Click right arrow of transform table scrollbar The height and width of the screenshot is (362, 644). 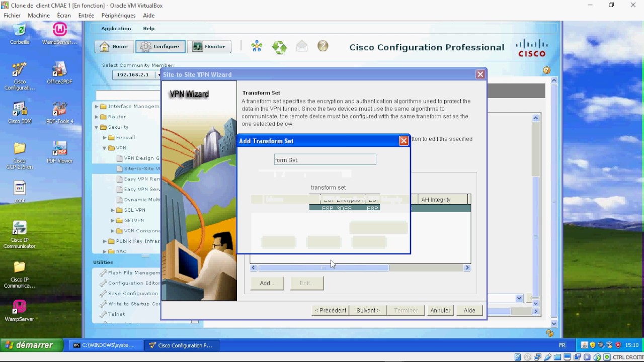pyautogui.click(x=467, y=268)
